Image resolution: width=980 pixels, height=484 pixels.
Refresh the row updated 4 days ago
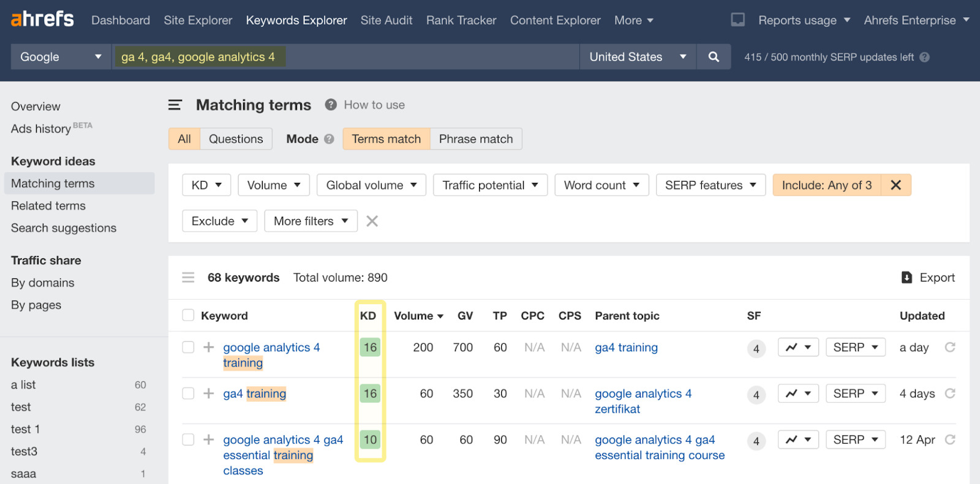tap(950, 393)
